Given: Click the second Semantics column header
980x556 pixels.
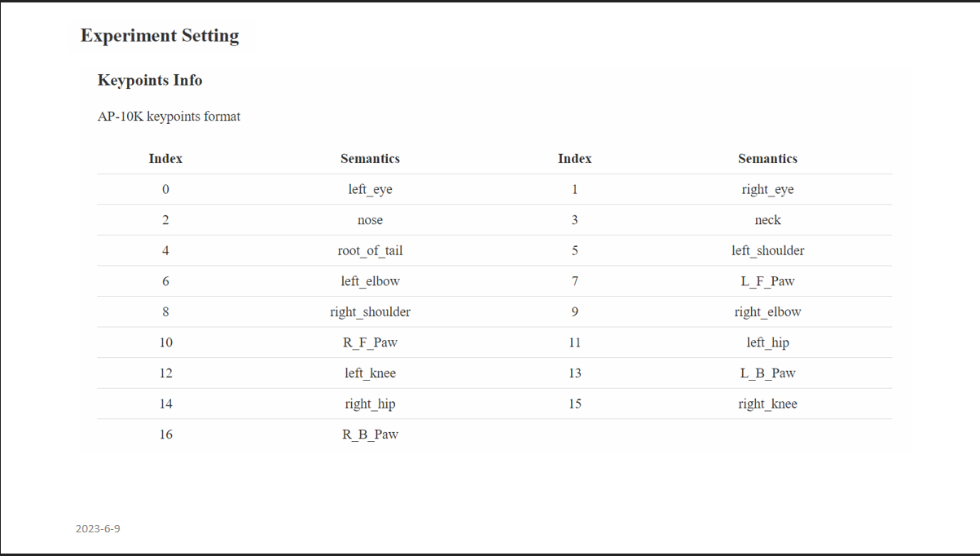Looking at the screenshot, I should [x=767, y=159].
